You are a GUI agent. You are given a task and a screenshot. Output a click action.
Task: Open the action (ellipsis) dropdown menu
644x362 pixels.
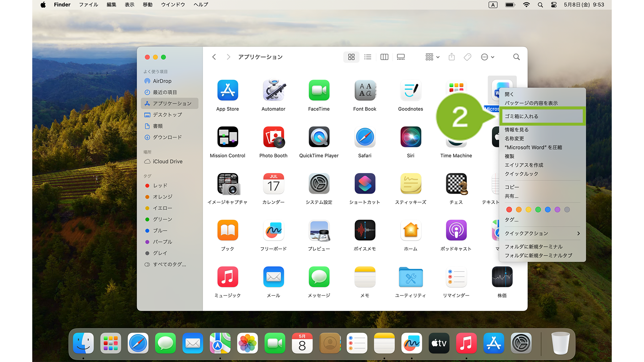pyautogui.click(x=488, y=57)
